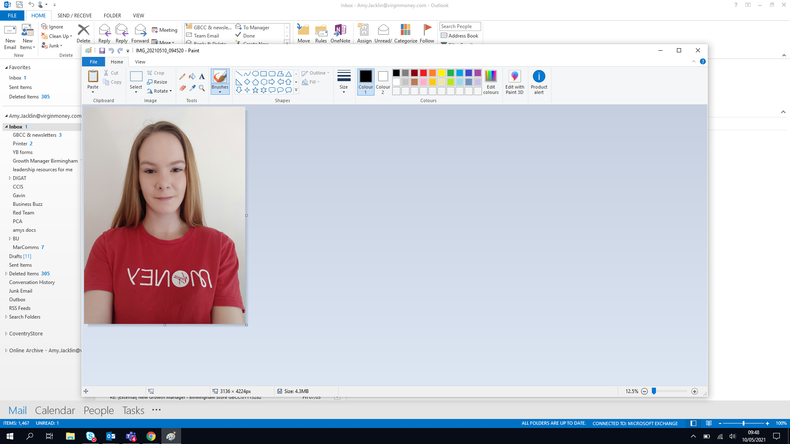Switch to Tasks in Outlook navigation
The image size is (790, 444).
[133, 410]
